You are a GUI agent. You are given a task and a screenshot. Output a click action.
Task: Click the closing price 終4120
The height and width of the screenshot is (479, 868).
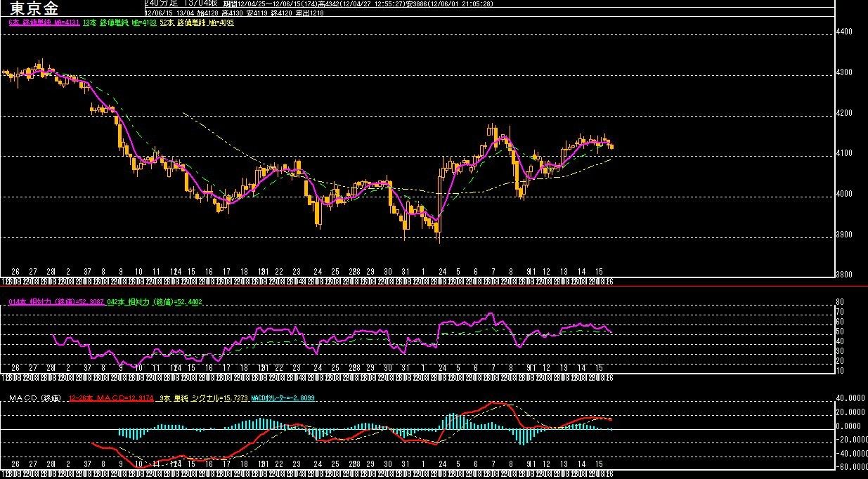point(281,13)
